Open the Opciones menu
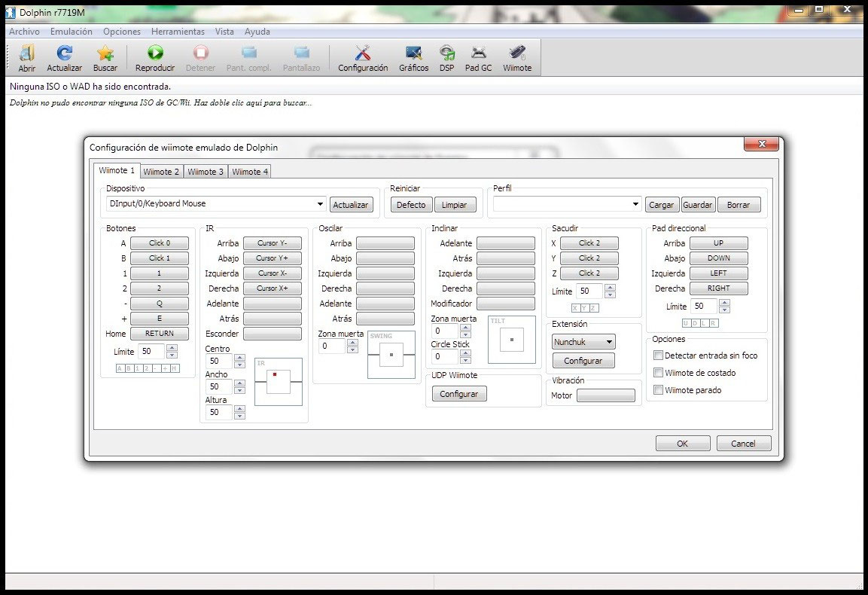 coord(122,32)
